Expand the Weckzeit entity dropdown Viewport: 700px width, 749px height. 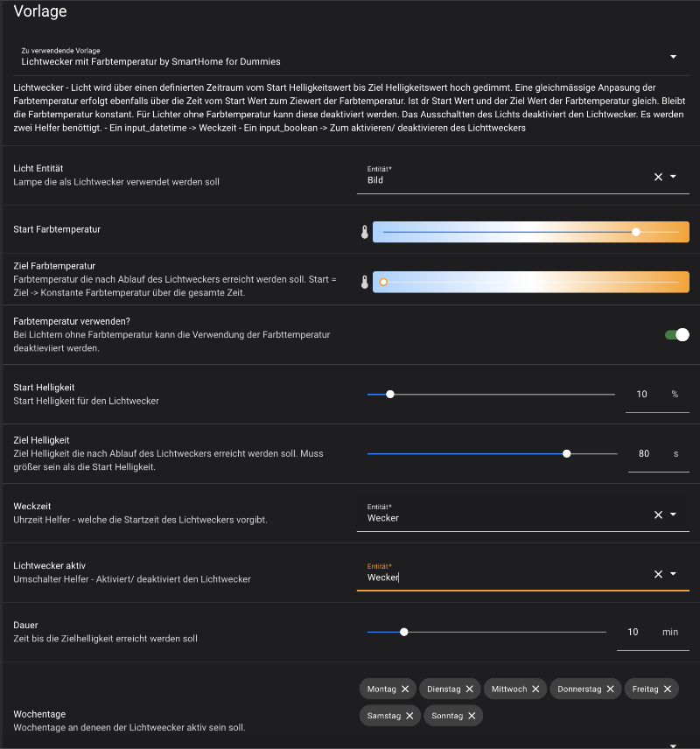(x=674, y=514)
